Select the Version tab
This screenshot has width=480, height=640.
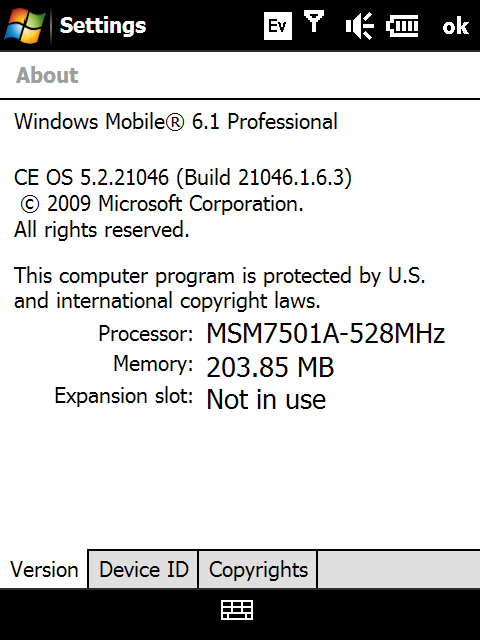pos(44,569)
